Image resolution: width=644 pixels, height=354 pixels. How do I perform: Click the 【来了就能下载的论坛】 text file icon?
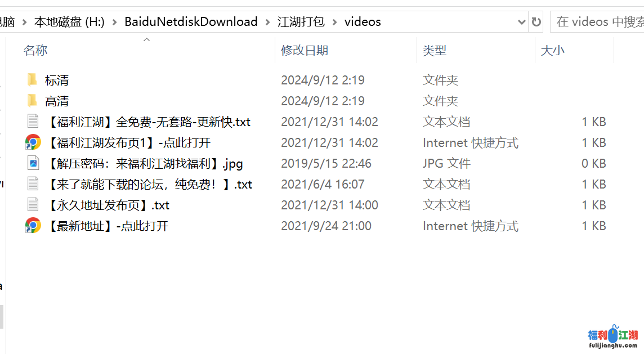pos(33,184)
